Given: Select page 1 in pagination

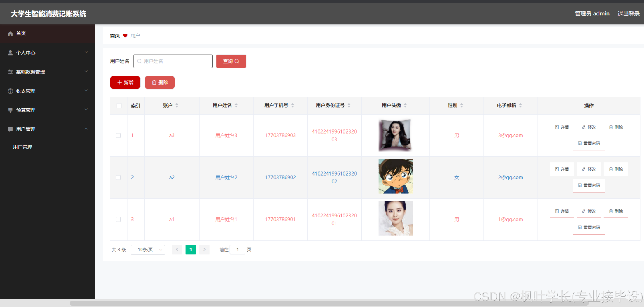Looking at the screenshot, I should click(x=191, y=250).
